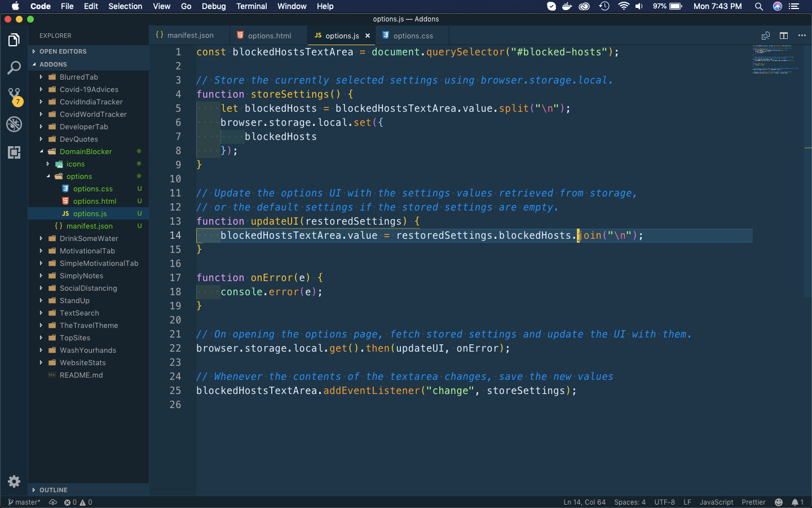Viewport: 812px width, 508px height.
Task: Open the Notification Center list icon
Action: 794,6
